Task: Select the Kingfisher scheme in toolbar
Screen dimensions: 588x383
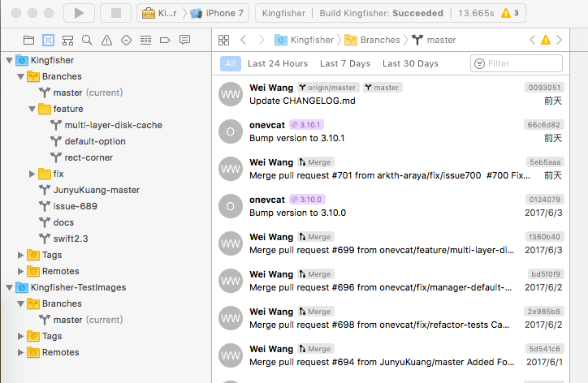Action: 160,13
